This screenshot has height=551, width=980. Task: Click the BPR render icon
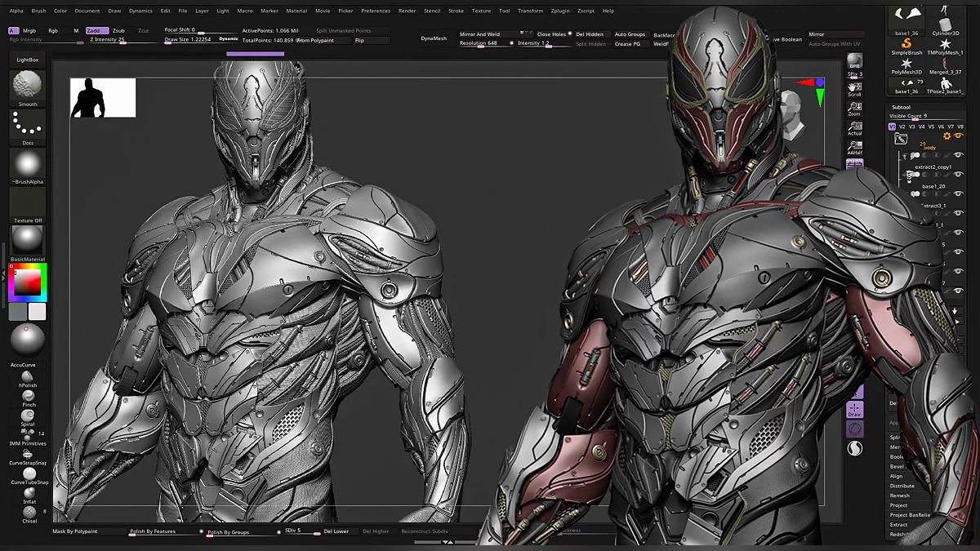pos(854,61)
